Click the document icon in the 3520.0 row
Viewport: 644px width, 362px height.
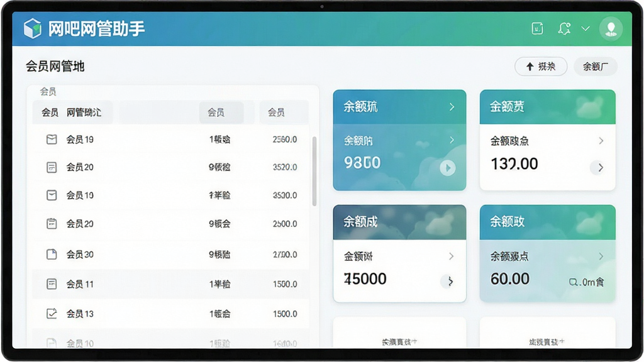coord(52,167)
